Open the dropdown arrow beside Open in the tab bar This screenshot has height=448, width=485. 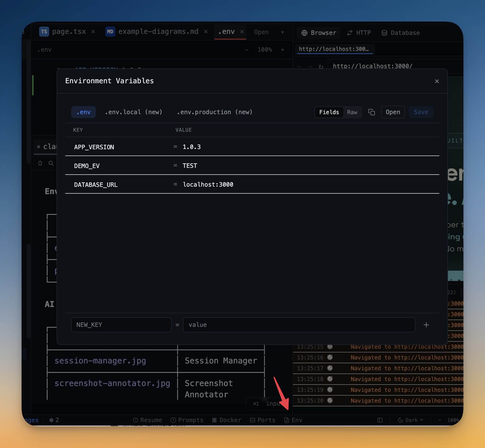[283, 32]
